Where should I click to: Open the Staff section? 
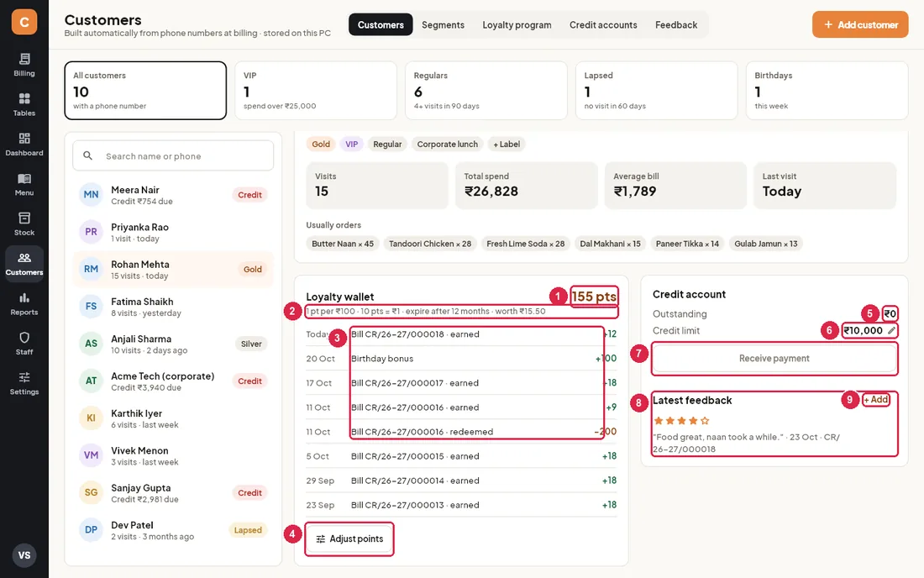point(24,344)
